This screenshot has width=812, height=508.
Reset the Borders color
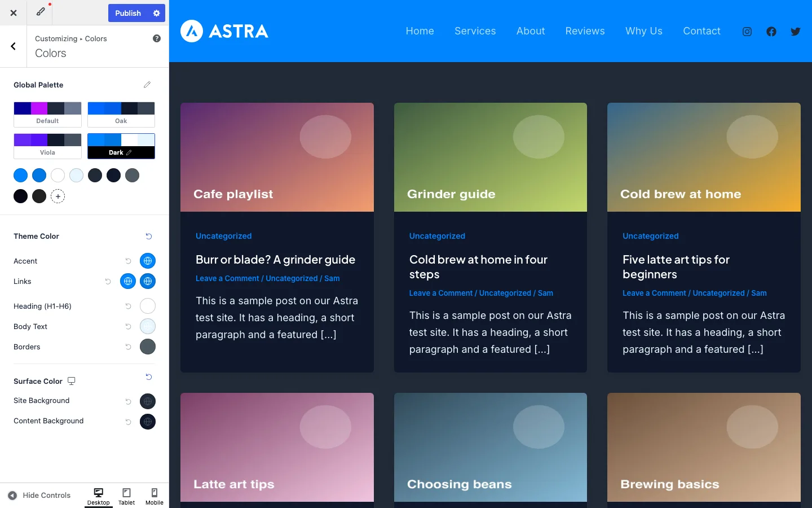click(128, 347)
